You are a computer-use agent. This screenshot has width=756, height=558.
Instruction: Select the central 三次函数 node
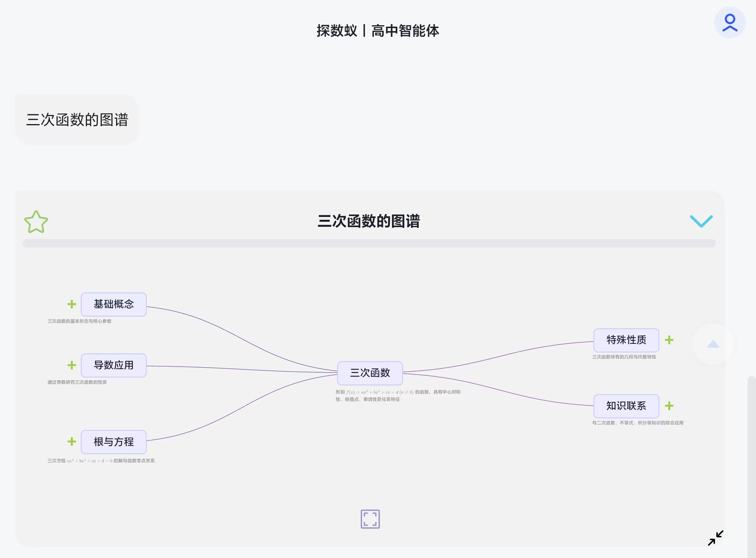point(370,373)
